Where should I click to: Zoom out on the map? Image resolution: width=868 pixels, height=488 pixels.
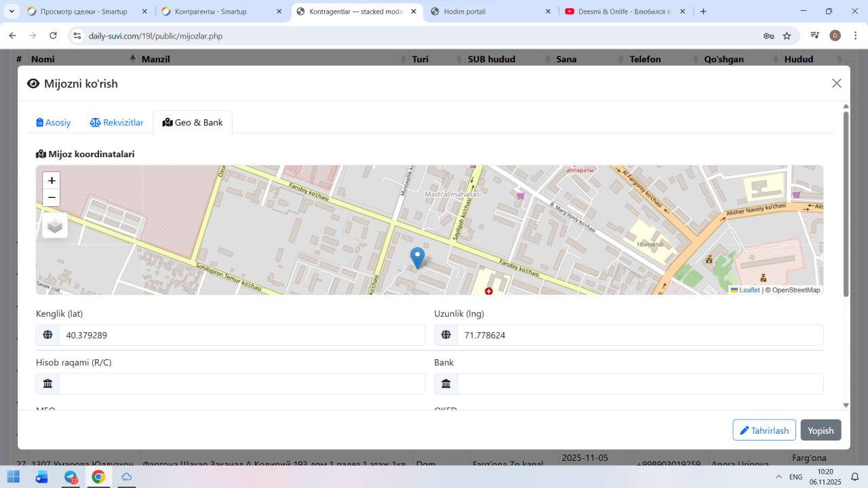tap(52, 198)
